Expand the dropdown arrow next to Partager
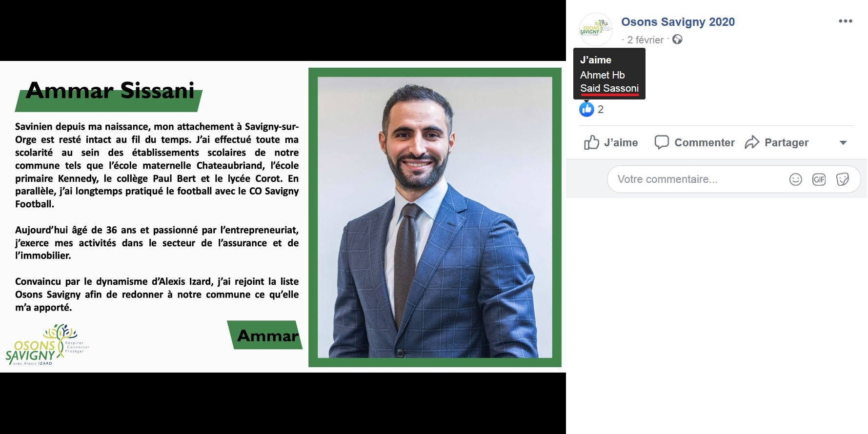 [x=843, y=143]
